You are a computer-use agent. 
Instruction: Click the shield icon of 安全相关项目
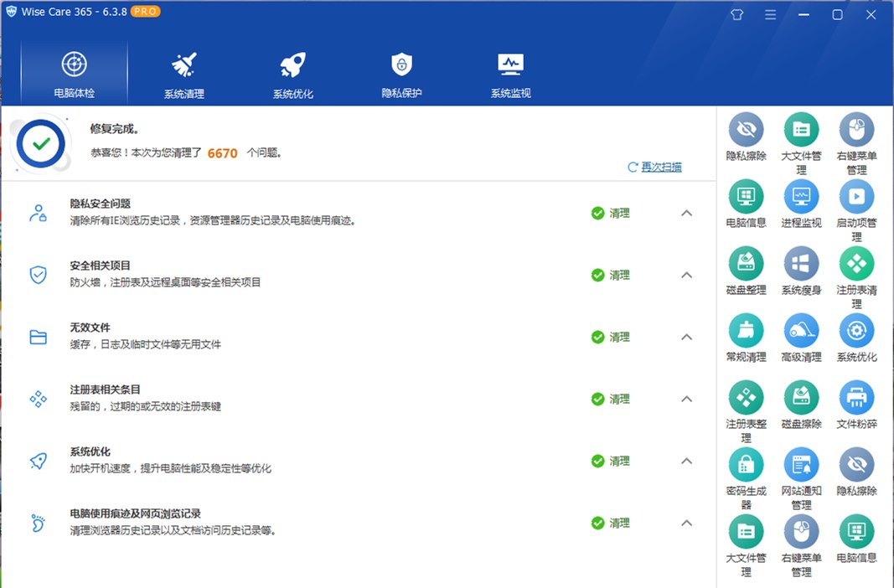pos(39,275)
